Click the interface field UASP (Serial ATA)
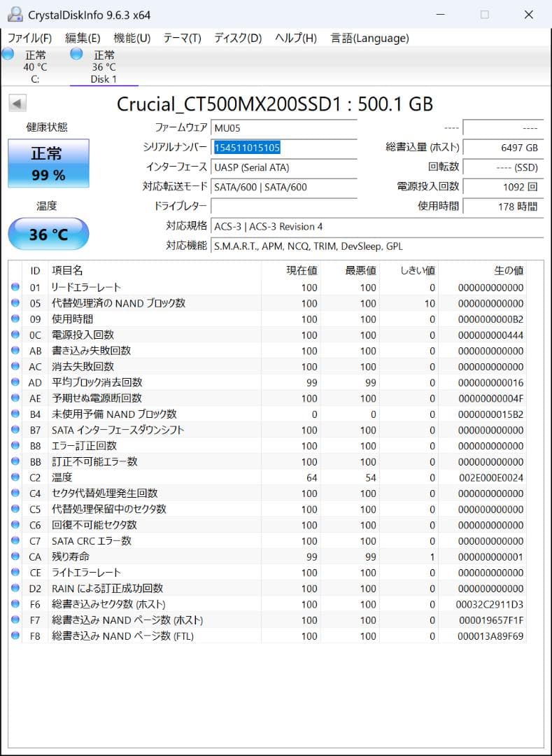This screenshot has height=756, width=552. (284, 167)
